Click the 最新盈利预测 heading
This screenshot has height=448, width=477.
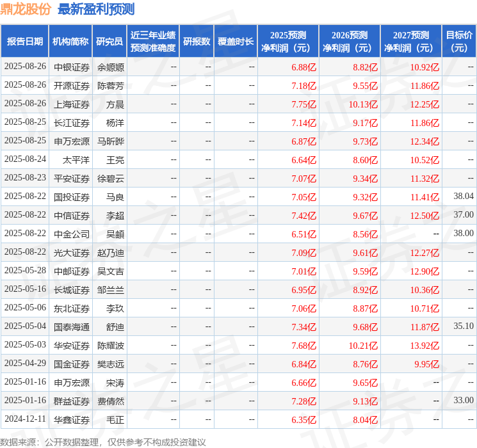tap(96, 9)
